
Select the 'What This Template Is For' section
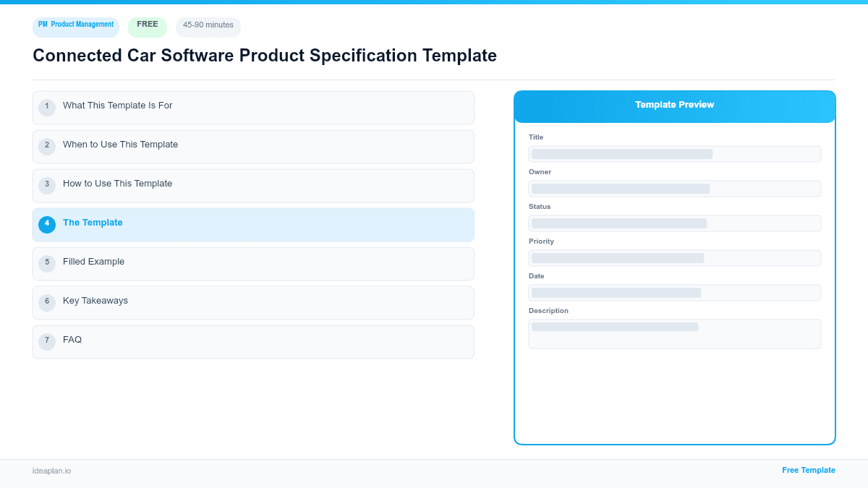(253, 107)
